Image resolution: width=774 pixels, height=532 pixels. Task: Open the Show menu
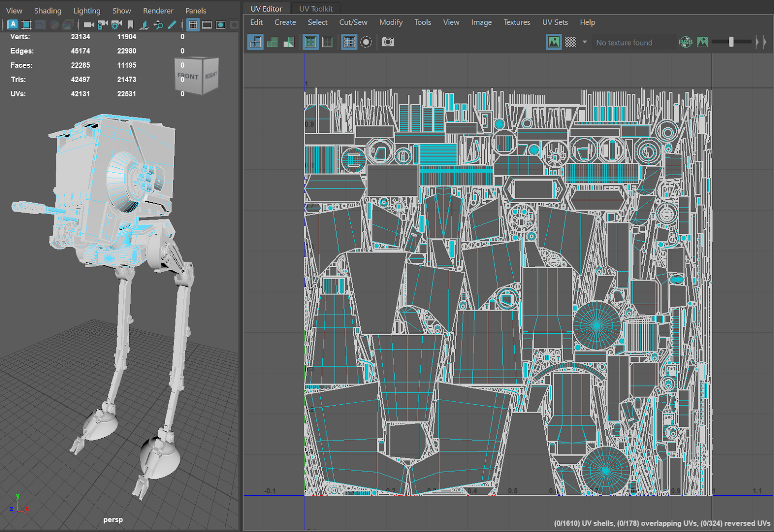[x=121, y=11]
